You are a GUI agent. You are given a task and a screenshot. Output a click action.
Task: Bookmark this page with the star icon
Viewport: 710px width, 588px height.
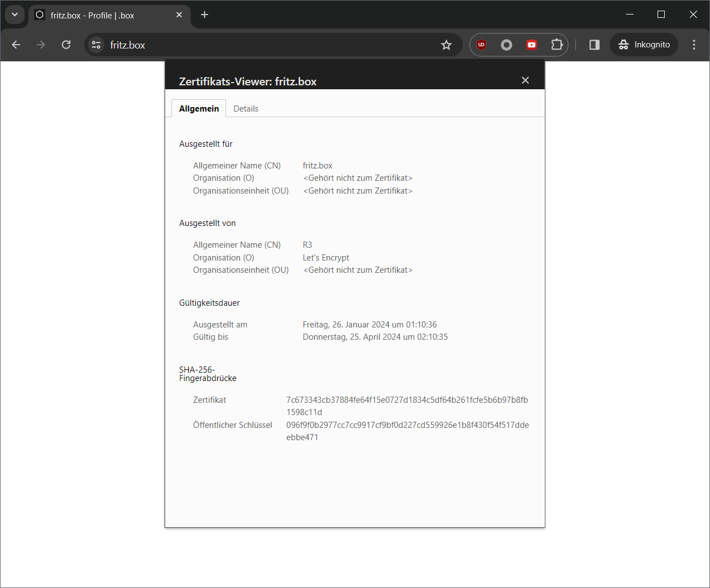pyautogui.click(x=446, y=45)
